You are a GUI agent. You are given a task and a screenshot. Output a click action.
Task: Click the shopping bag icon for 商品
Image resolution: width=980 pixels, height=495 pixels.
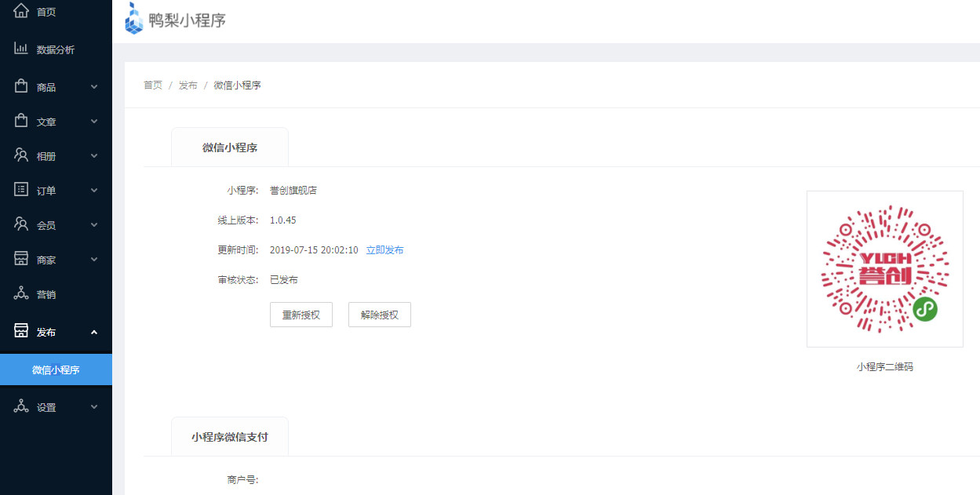21,86
